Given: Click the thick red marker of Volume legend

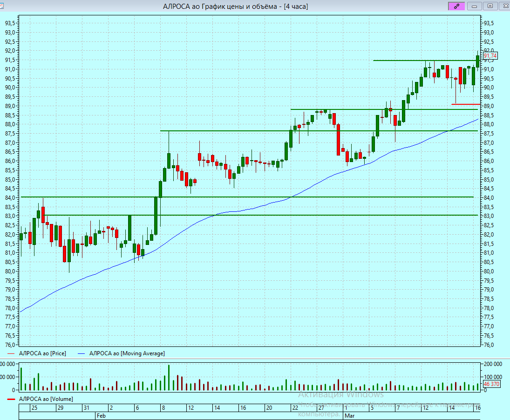Looking at the screenshot, I should [11, 399].
